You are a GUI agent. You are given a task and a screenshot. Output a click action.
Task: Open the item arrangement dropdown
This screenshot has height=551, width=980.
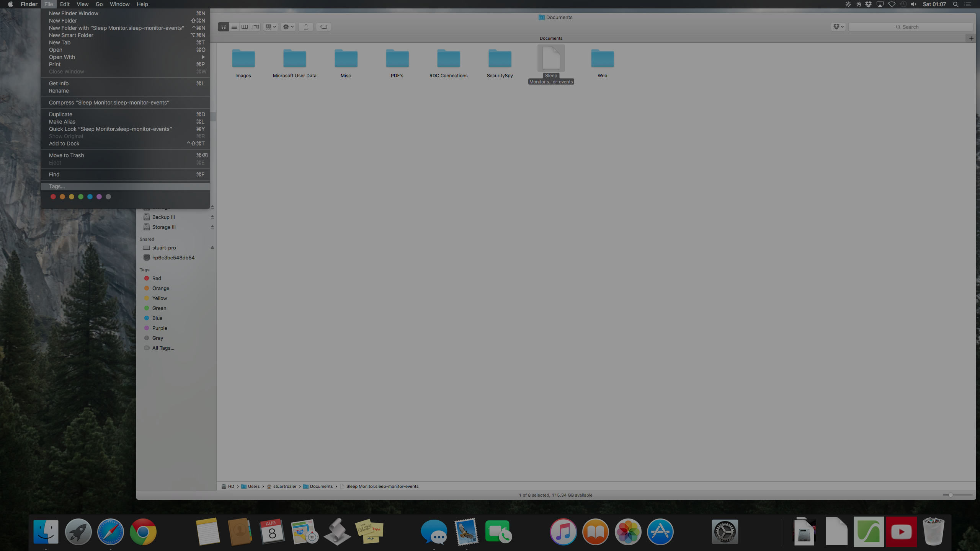pos(271,27)
